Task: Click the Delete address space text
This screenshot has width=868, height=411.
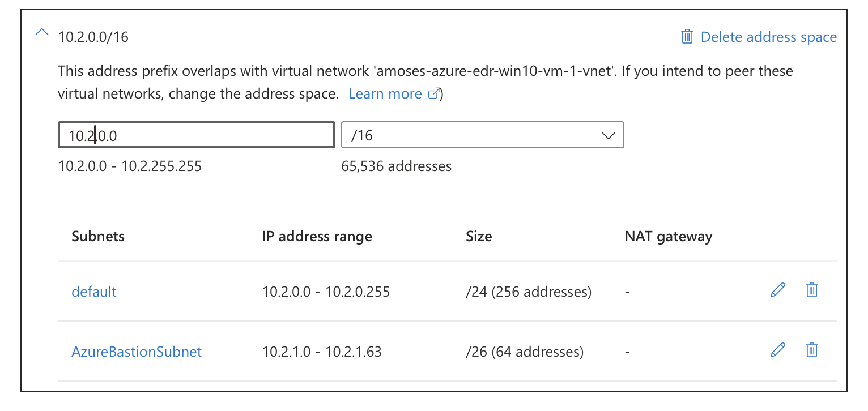Action: pyautogui.click(x=769, y=37)
